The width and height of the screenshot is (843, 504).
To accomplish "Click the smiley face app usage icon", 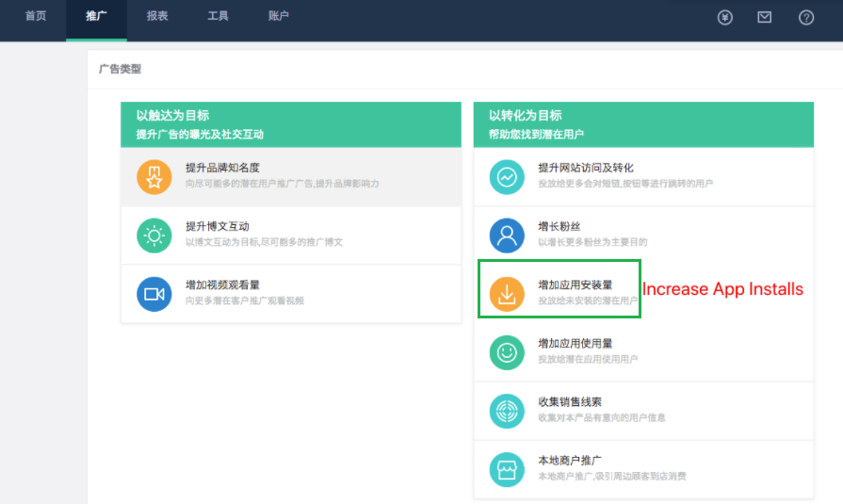I will [x=507, y=352].
